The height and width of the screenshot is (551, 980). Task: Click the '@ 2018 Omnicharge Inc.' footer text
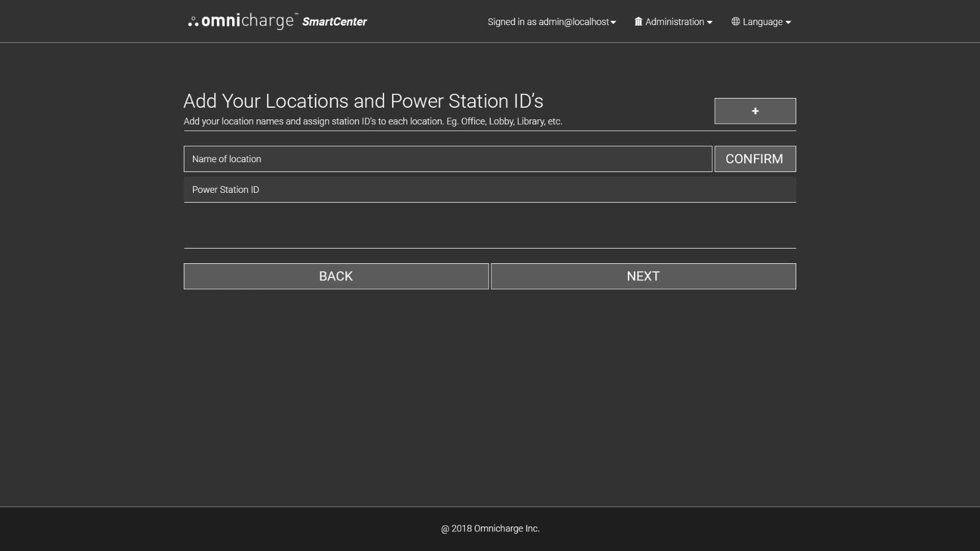pyautogui.click(x=490, y=528)
